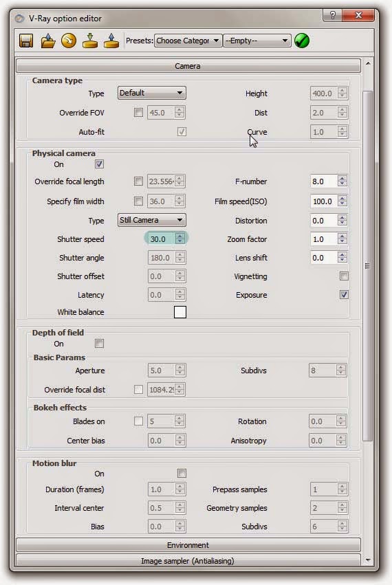Click the import preset down-arrow icon
This screenshot has width=392, height=585.
(x=90, y=41)
